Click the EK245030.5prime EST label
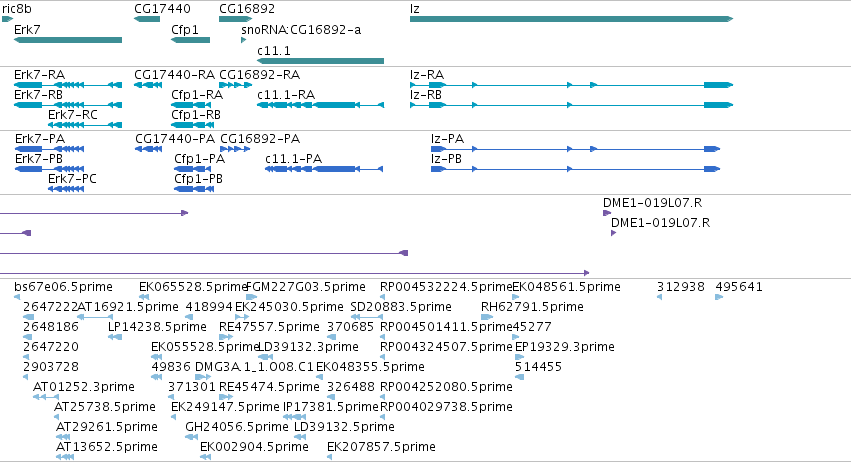Viewport: 851px width, 462px height. pyautogui.click(x=289, y=307)
